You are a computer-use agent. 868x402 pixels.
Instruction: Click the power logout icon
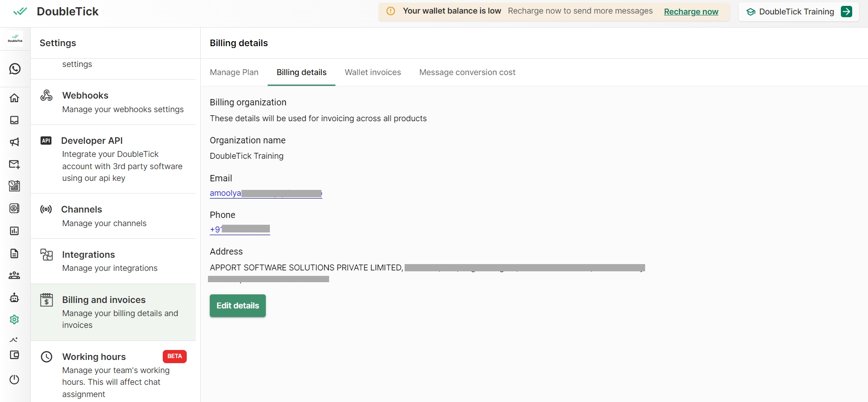pyautogui.click(x=14, y=379)
